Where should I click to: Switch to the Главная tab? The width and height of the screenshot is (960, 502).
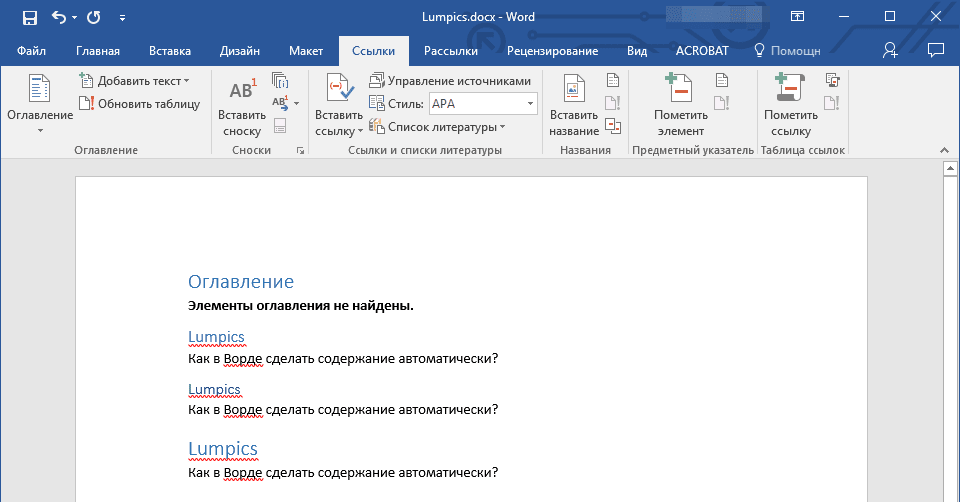tap(98, 51)
